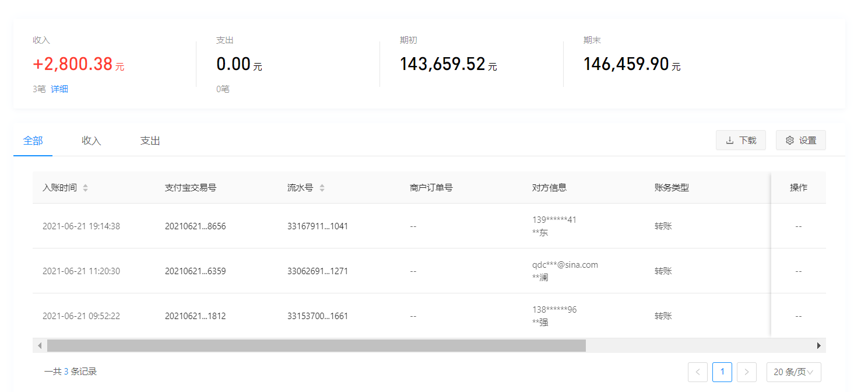
Task: Go to next page arrow
Action: [x=746, y=372]
